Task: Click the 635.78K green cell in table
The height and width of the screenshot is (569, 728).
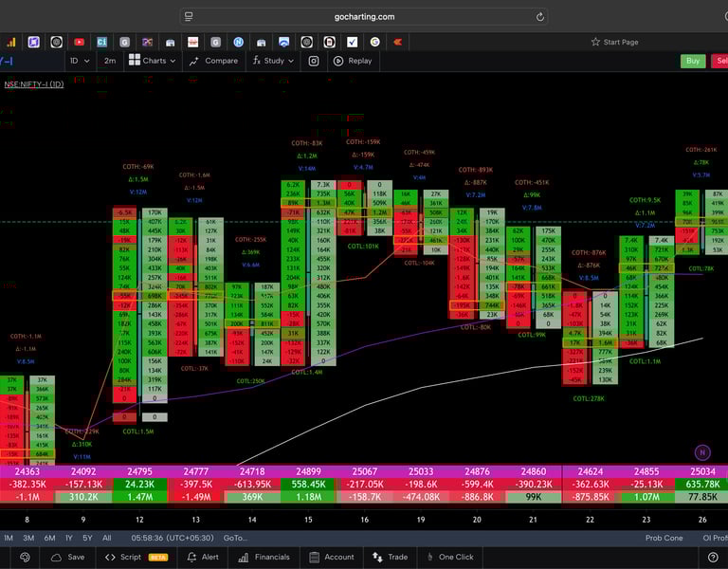Action: click(x=702, y=484)
